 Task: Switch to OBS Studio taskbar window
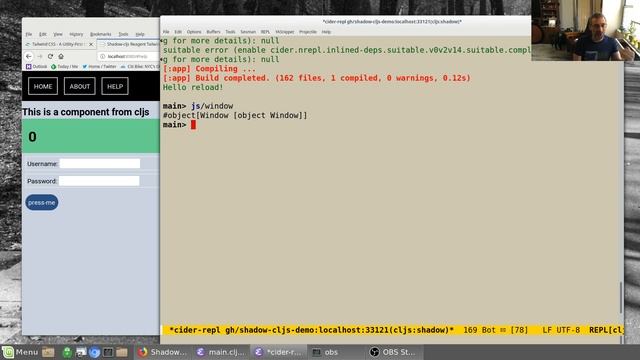(393, 352)
